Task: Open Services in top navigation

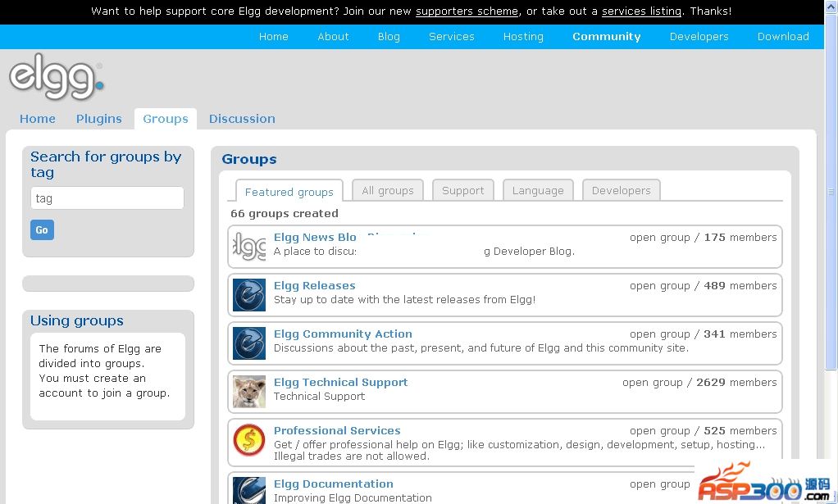Action: point(452,36)
